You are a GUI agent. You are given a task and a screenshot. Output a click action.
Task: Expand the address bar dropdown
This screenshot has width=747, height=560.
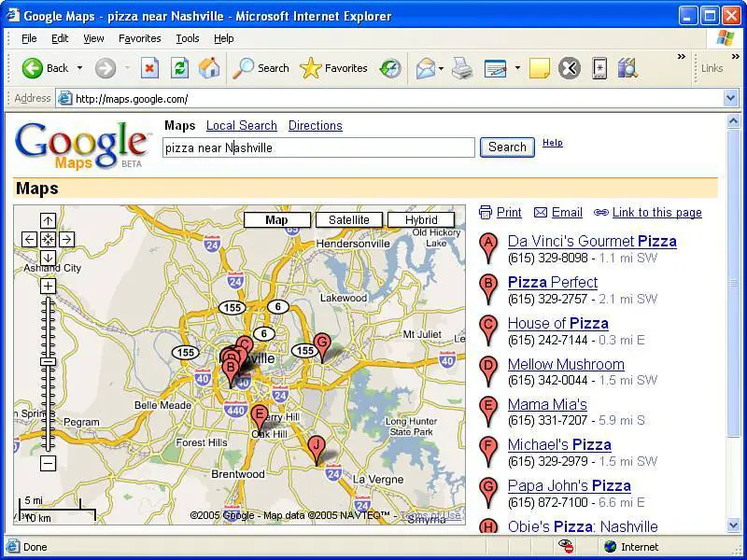click(x=730, y=99)
